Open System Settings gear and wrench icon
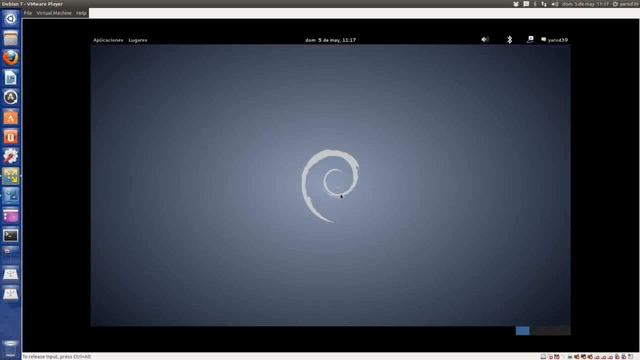The image size is (640, 360). pyautogui.click(x=11, y=156)
